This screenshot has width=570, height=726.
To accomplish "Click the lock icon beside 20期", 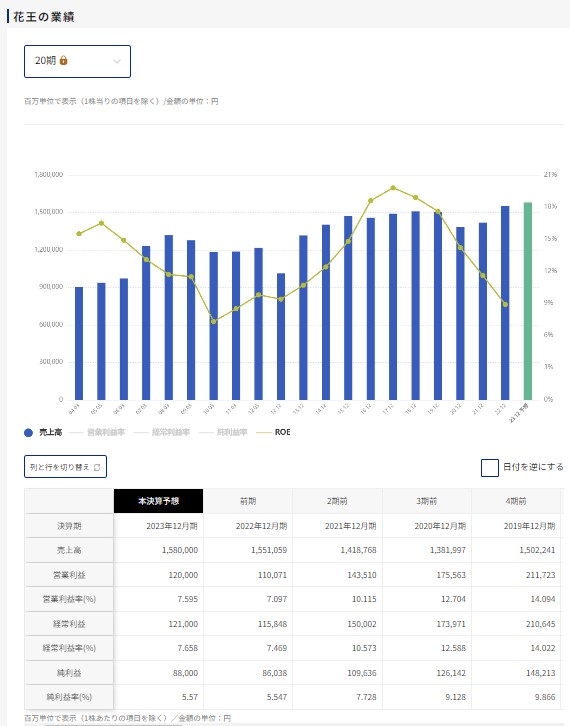I will coord(63,60).
